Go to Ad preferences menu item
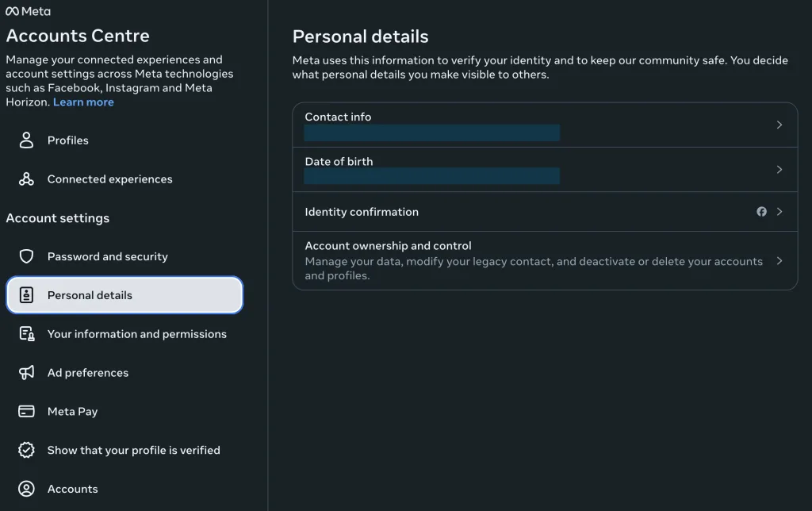This screenshot has height=511, width=812. click(87, 373)
